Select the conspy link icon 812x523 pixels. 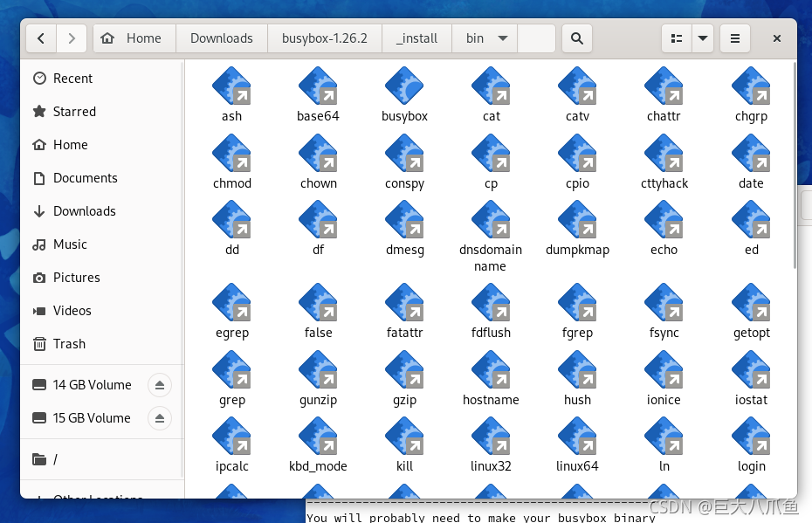tap(404, 154)
